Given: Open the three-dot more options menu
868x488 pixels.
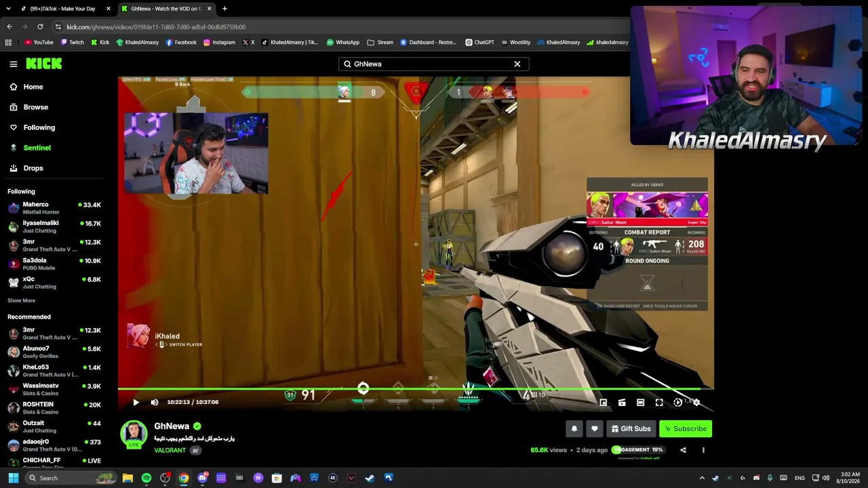Looking at the screenshot, I should [x=703, y=450].
